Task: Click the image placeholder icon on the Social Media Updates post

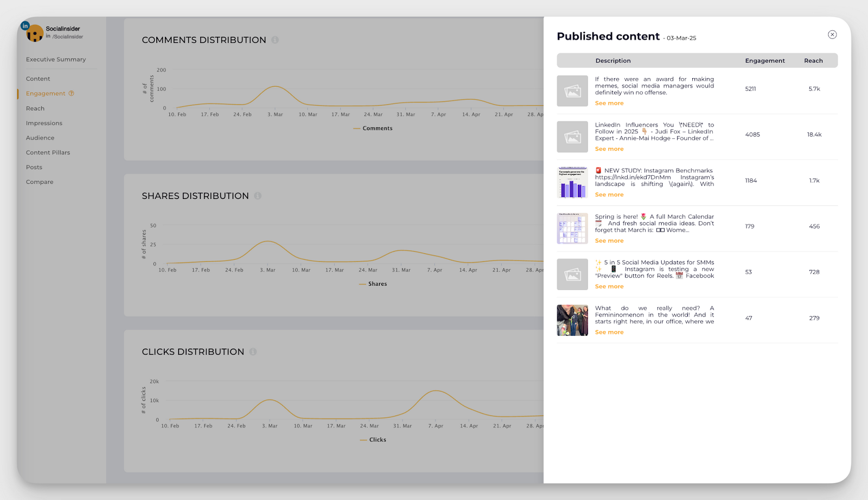Action: click(572, 274)
